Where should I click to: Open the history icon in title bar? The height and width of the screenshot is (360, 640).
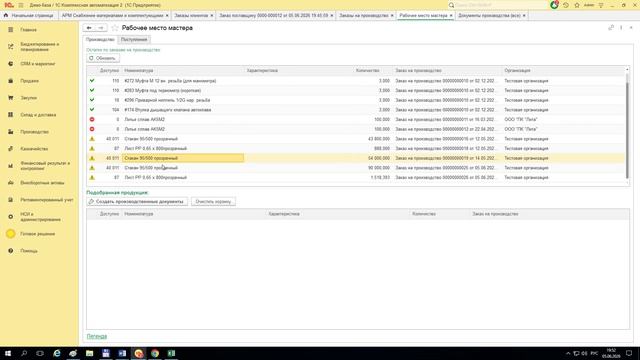pyautogui.click(x=566, y=5)
